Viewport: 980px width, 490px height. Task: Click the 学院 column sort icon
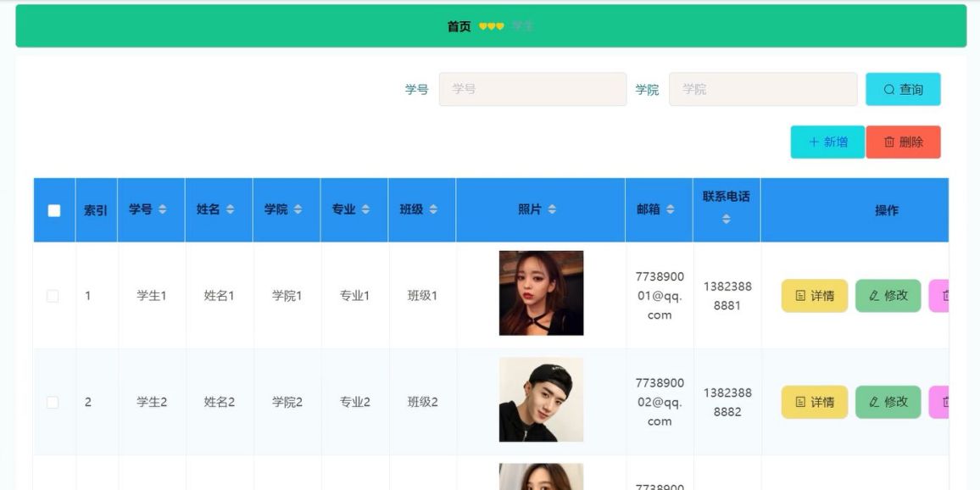(298, 209)
